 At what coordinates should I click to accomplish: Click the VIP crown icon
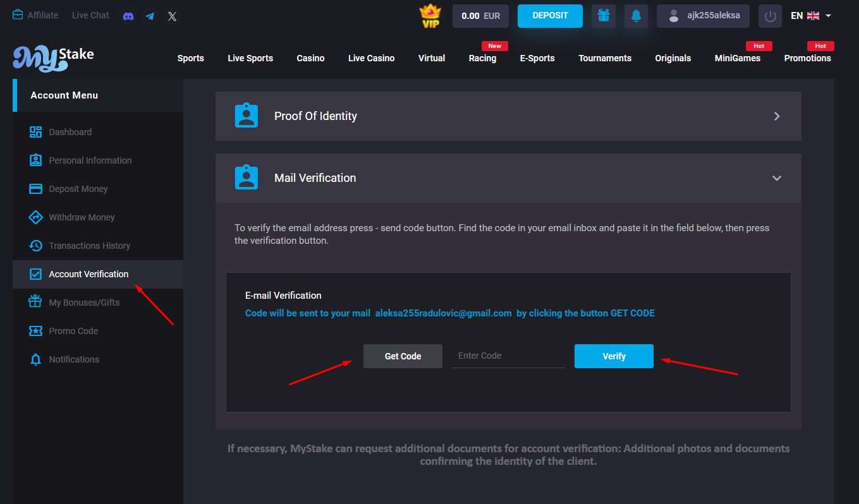pyautogui.click(x=430, y=15)
